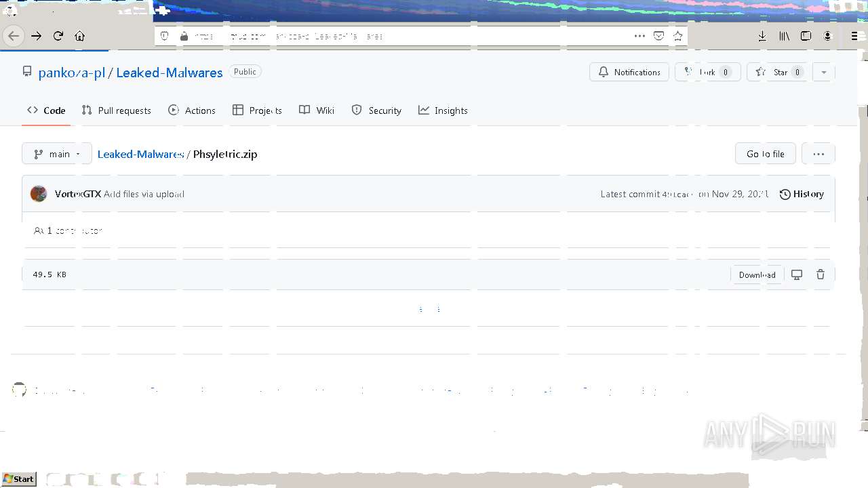Screen dimensions: 868x488
Task: Open Leaked-Malwares repository heading link
Action: click(x=170, y=73)
